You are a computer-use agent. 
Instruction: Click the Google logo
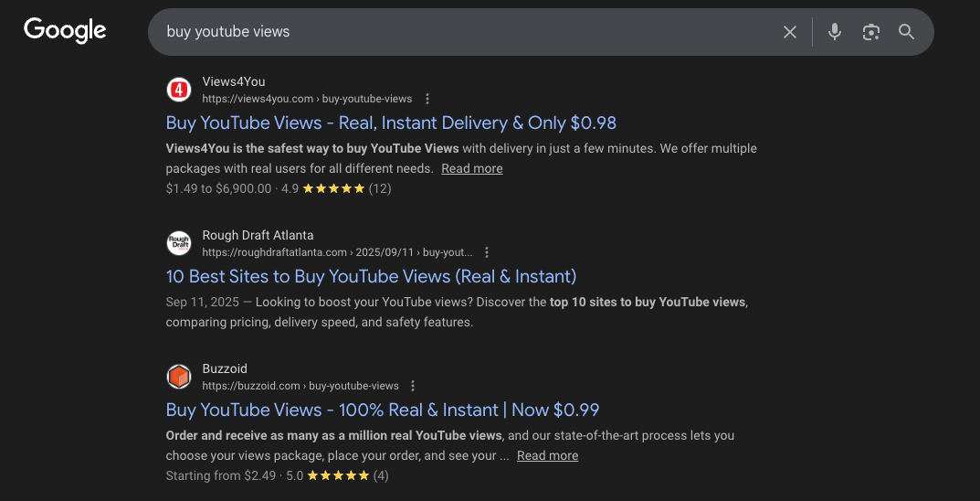tap(65, 31)
